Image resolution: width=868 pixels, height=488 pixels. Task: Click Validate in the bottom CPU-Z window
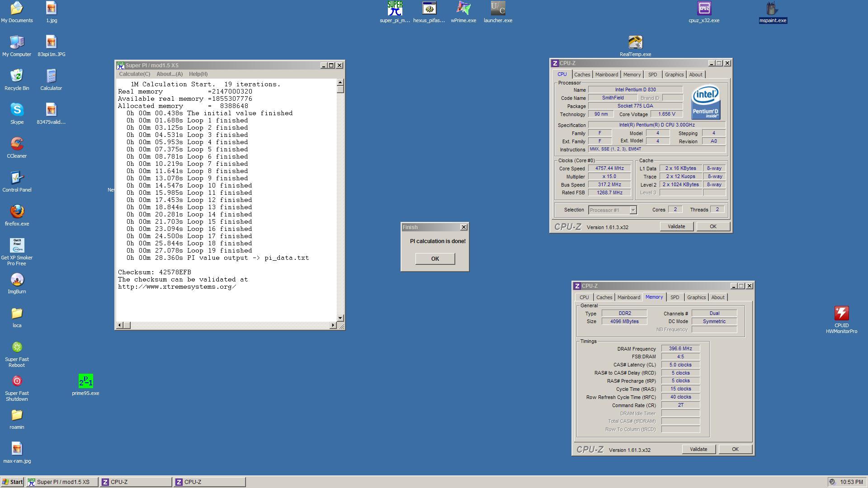click(698, 449)
